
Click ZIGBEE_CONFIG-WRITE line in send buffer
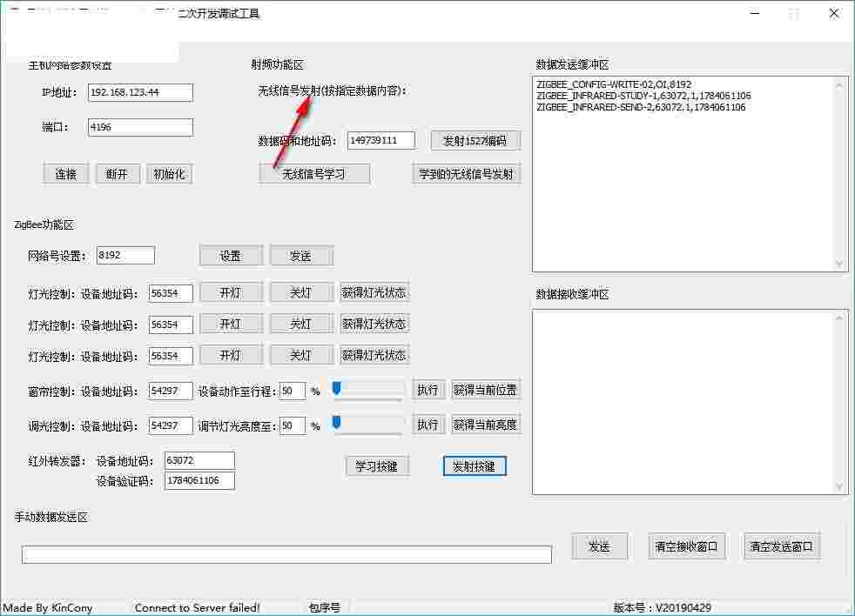614,84
